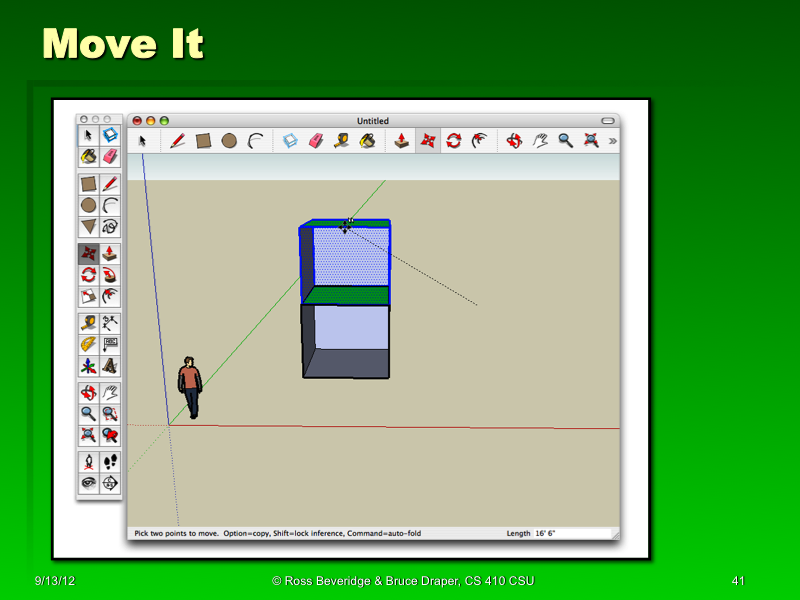Choose the Circle tool
The image size is (800, 600).
231,141
